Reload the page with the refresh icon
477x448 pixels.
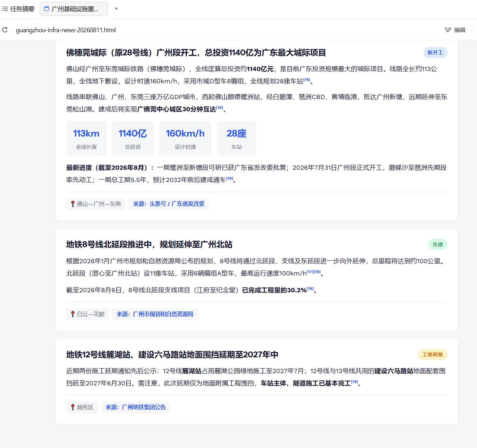pyautogui.click(x=5, y=30)
